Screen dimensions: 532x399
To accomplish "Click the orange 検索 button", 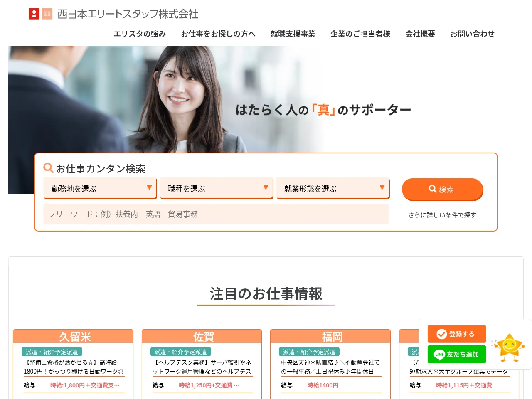I will point(442,190).
